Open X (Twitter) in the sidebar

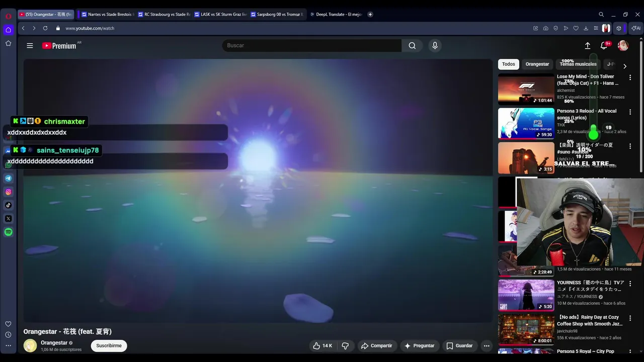pos(9,219)
